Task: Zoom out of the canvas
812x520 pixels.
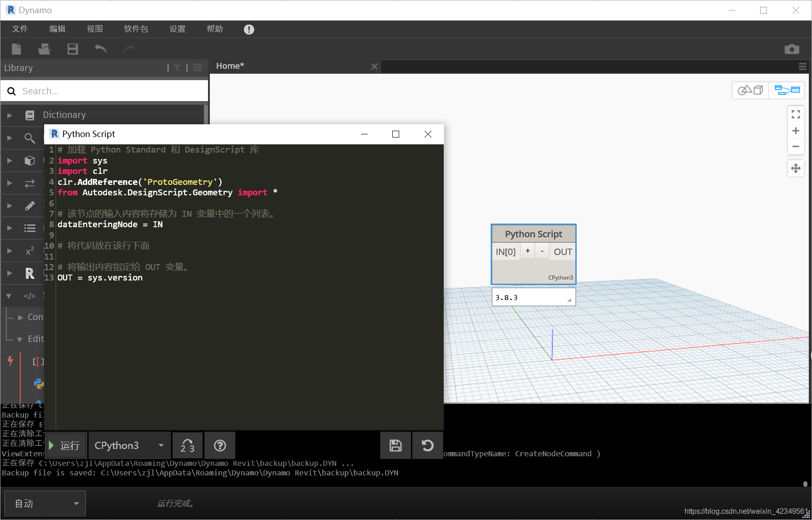Action: click(x=796, y=147)
